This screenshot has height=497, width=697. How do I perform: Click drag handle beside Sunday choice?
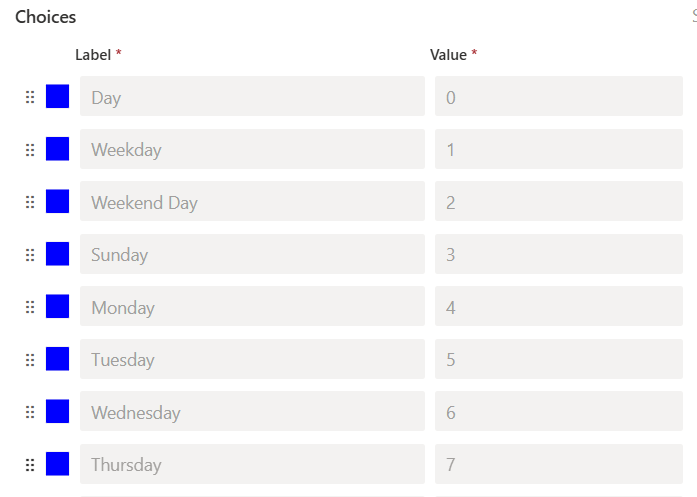coord(30,255)
